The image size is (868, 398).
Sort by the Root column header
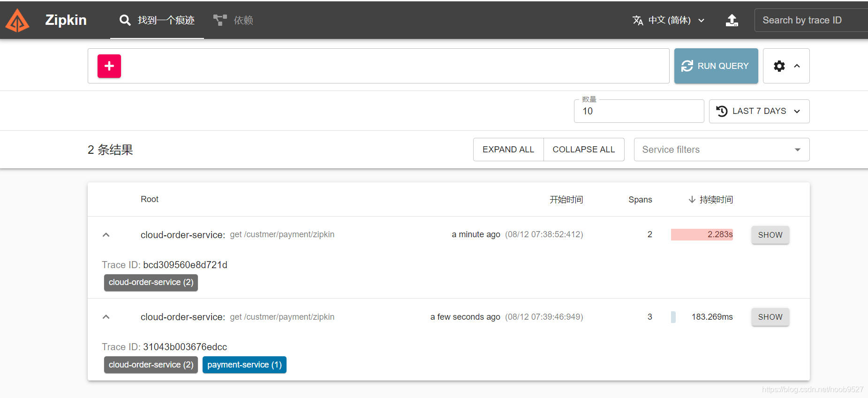(x=150, y=199)
